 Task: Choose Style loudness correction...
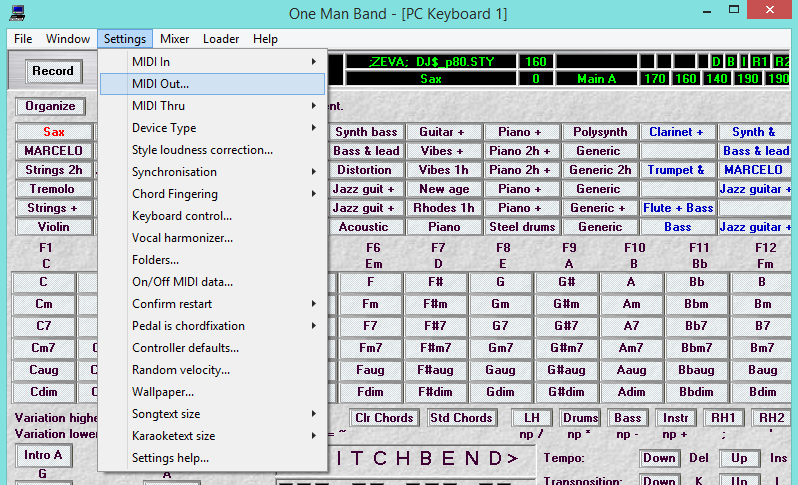tap(212, 150)
